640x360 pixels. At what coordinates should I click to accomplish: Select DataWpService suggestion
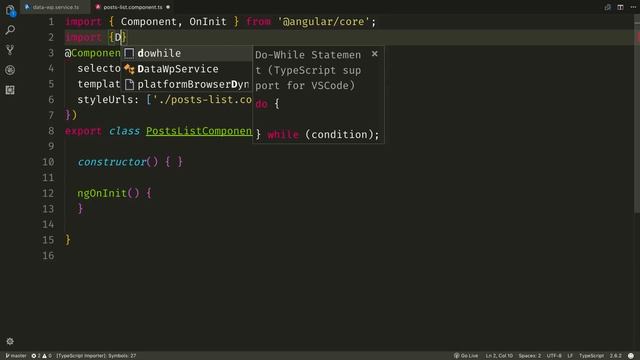[187, 69]
